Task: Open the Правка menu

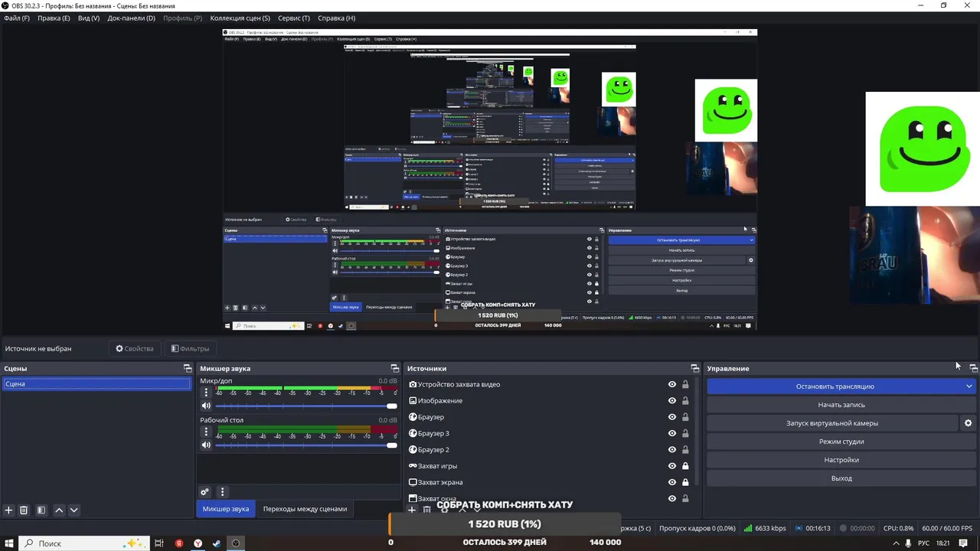Action: [54, 18]
